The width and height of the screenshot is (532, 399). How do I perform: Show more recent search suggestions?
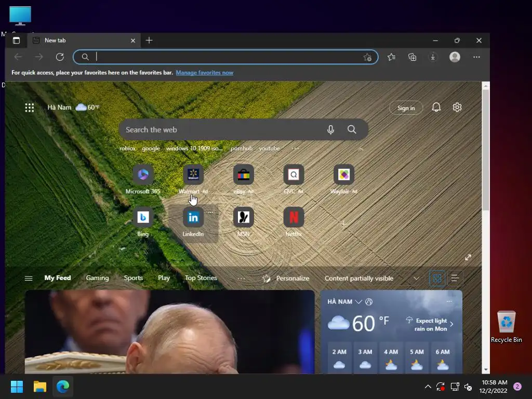(x=295, y=148)
